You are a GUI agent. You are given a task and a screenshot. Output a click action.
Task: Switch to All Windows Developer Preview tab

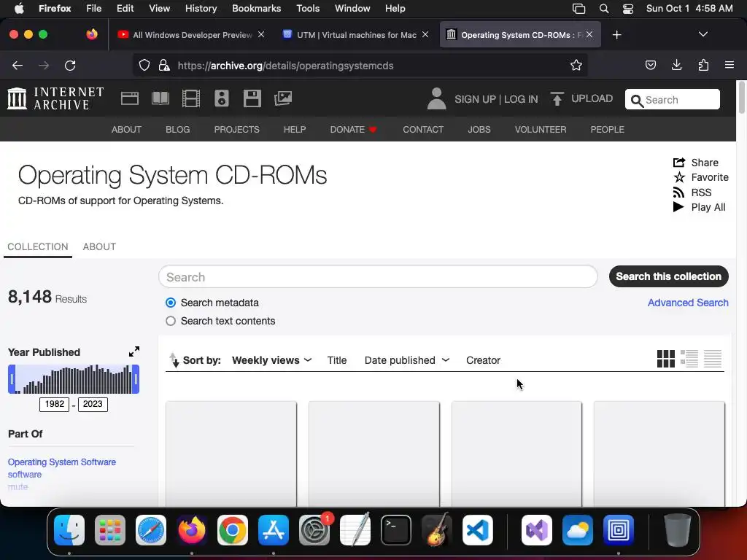192,35
